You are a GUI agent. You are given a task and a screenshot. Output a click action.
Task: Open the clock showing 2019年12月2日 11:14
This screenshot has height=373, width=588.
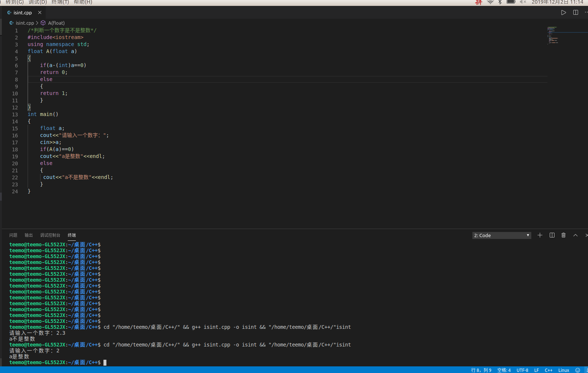click(557, 2)
